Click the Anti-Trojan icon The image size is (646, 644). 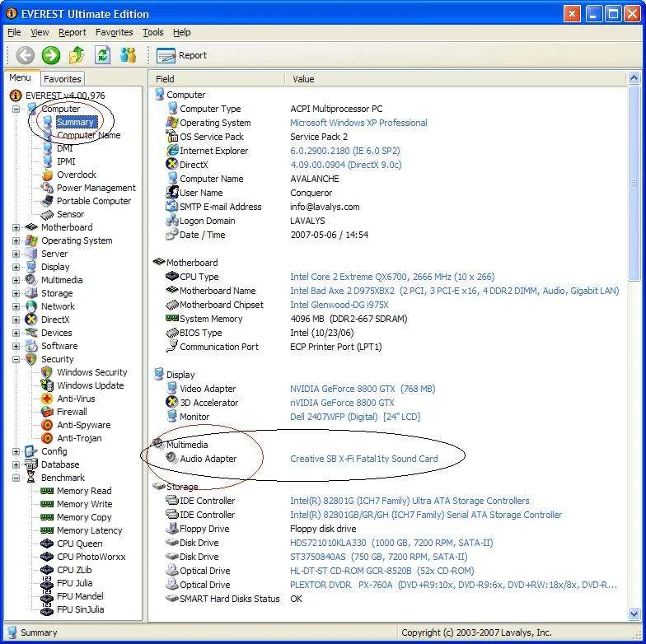click(x=47, y=438)
